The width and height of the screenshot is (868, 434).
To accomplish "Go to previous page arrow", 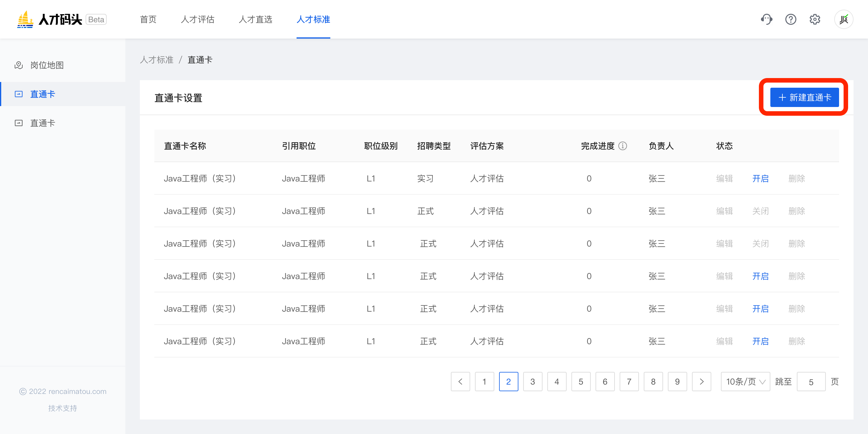I will 460,382.
